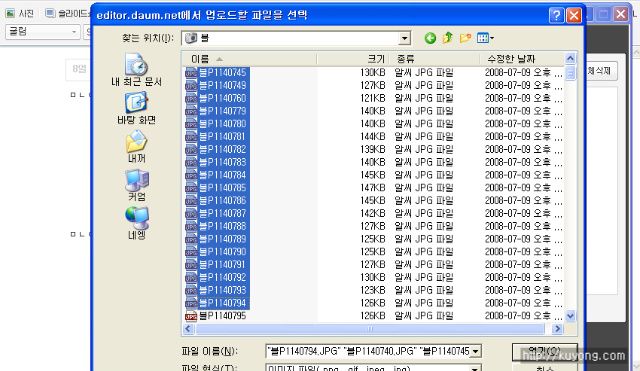640x371 pixels.
Task: Click the 139KB size cell
Action: (x=373, y=149)
